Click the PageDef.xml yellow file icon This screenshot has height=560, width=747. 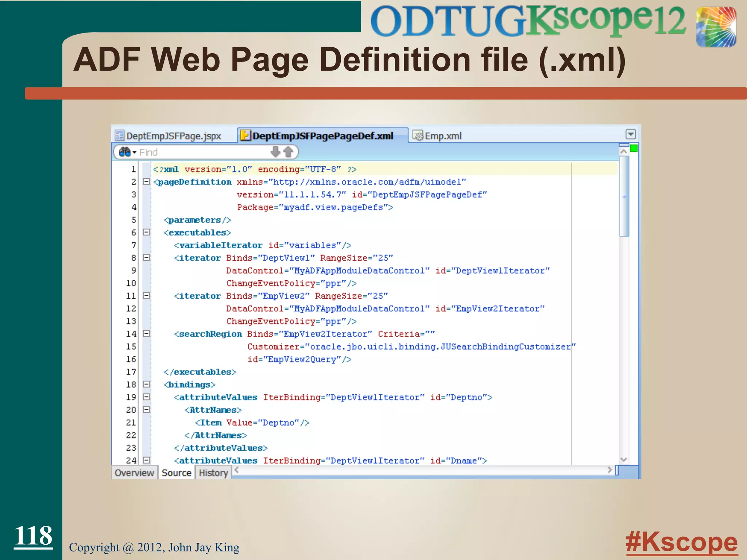246,136
